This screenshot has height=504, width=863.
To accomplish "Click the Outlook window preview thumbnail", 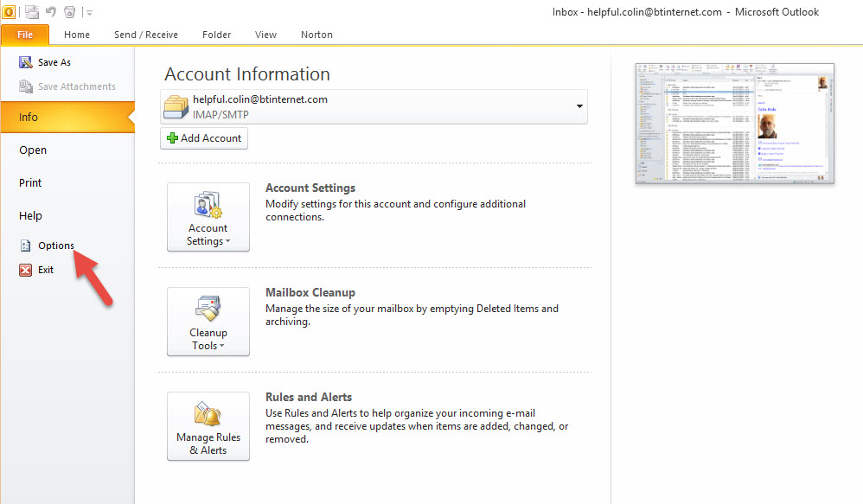I will [735, 124].
